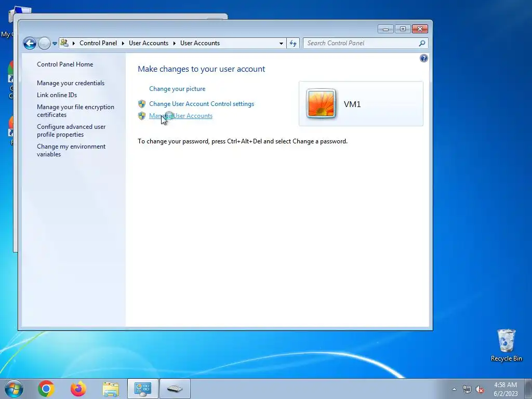Click the VM1 account name
This screenshot has height=399, width=532.
[x=352, y=104]
